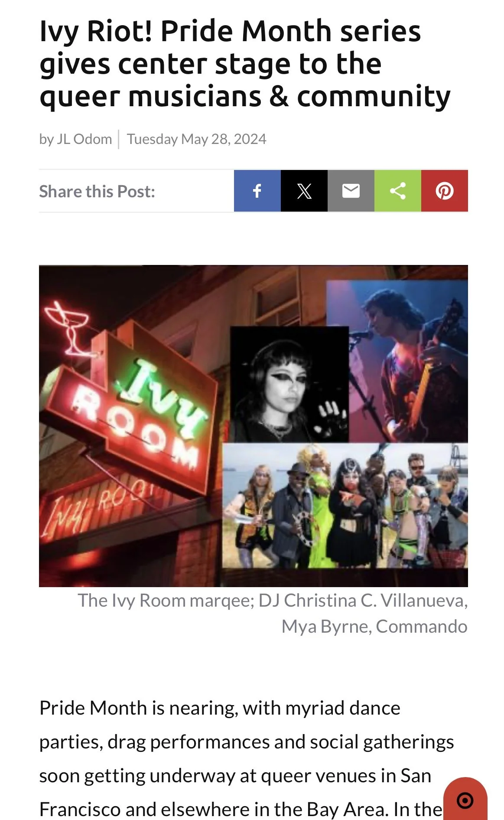Select the Tuesday May 28, 2024 date
Image resolution: width=504 pixels, height=820 pixels.
(x=196, y=139)
